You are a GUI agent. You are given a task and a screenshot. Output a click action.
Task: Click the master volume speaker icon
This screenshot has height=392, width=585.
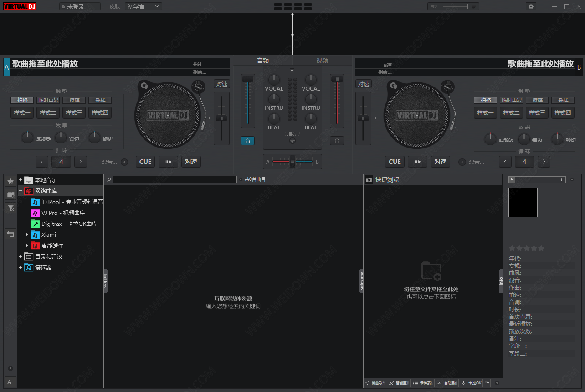click(434, 6)
